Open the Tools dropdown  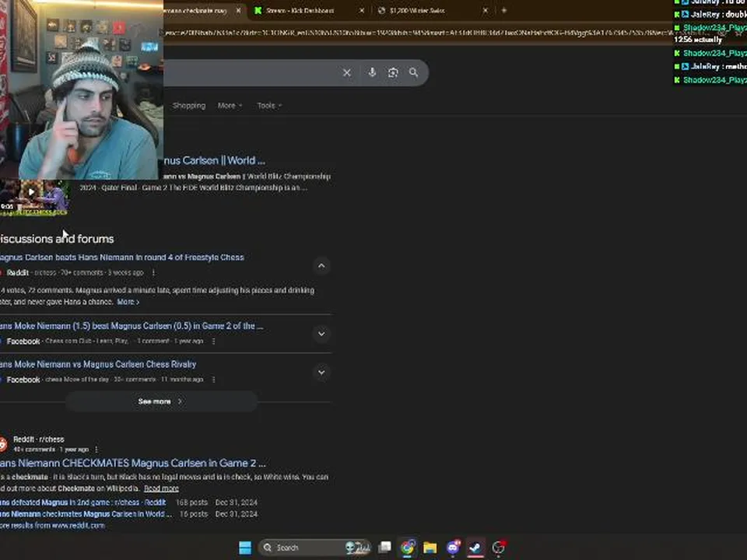point(269,105)
